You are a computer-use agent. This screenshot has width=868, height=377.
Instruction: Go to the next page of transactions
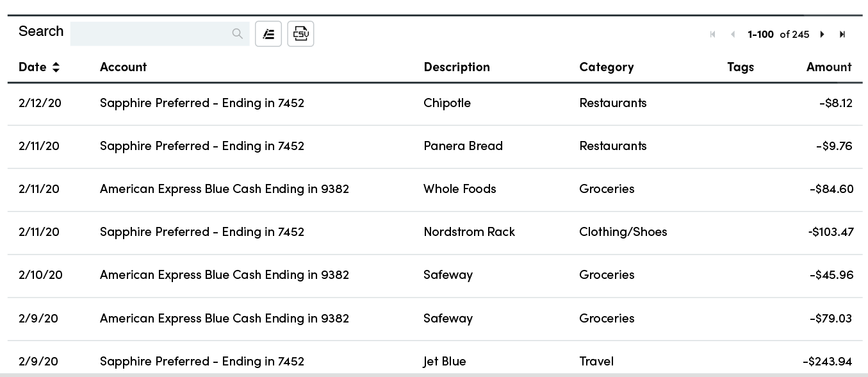(823, 35)
